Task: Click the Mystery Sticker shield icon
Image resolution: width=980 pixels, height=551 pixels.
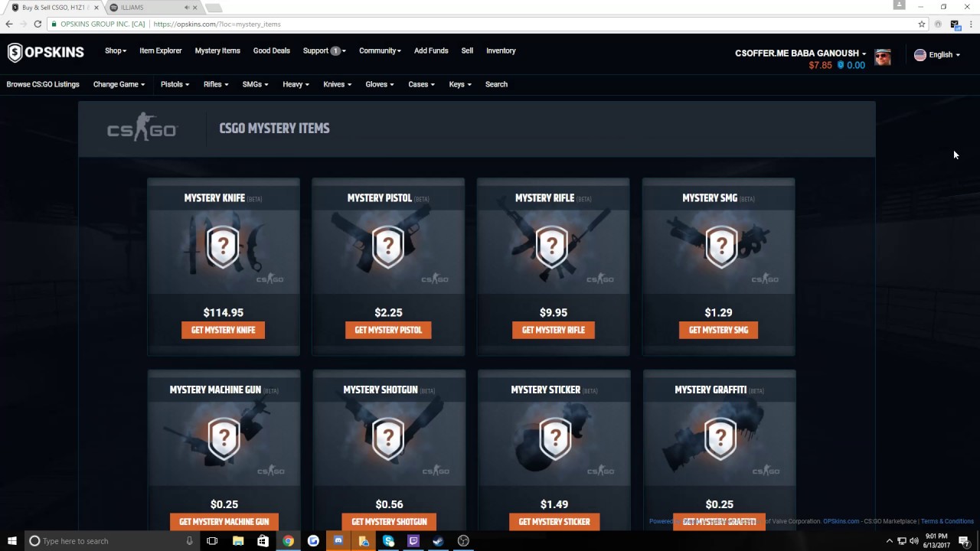Action: pos(554,438)
